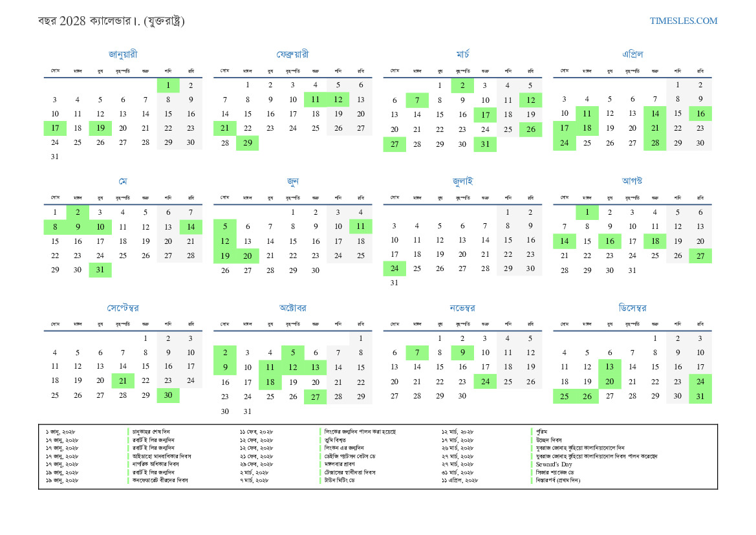Select the green December 31 cell
This screenshot has height=535, width=756.
tap(700, 397)
